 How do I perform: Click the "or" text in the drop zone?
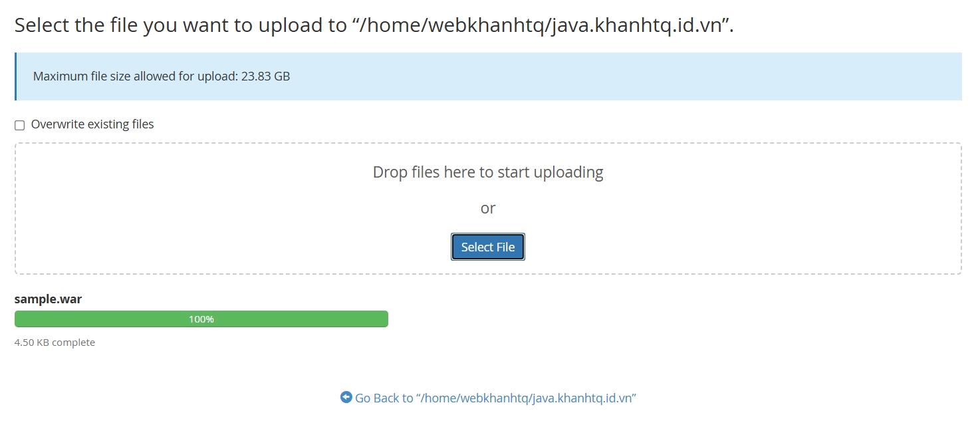(487, 208)
